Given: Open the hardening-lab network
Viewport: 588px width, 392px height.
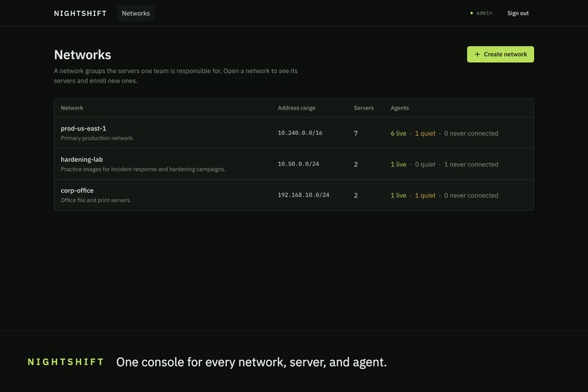Looking at the screenshot, I should 82,159.
